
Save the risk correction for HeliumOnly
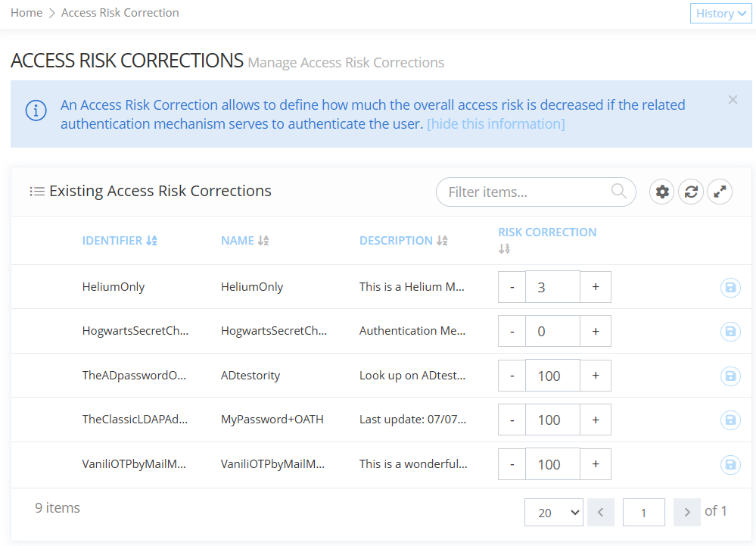pyautogui.click(x=730, y=287)
